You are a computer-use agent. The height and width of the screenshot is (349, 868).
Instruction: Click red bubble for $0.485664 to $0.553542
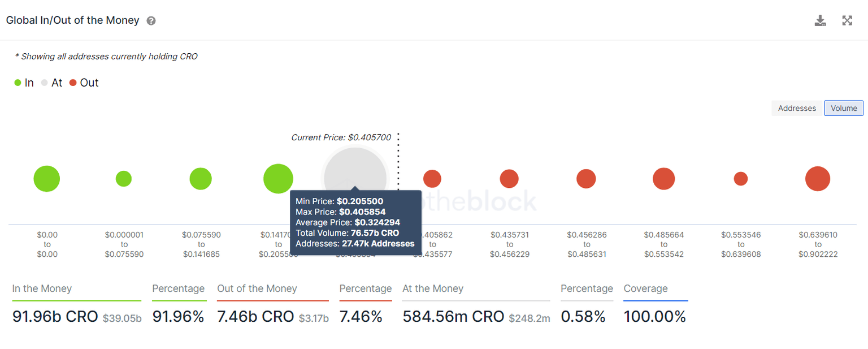(x=664, y=179)
